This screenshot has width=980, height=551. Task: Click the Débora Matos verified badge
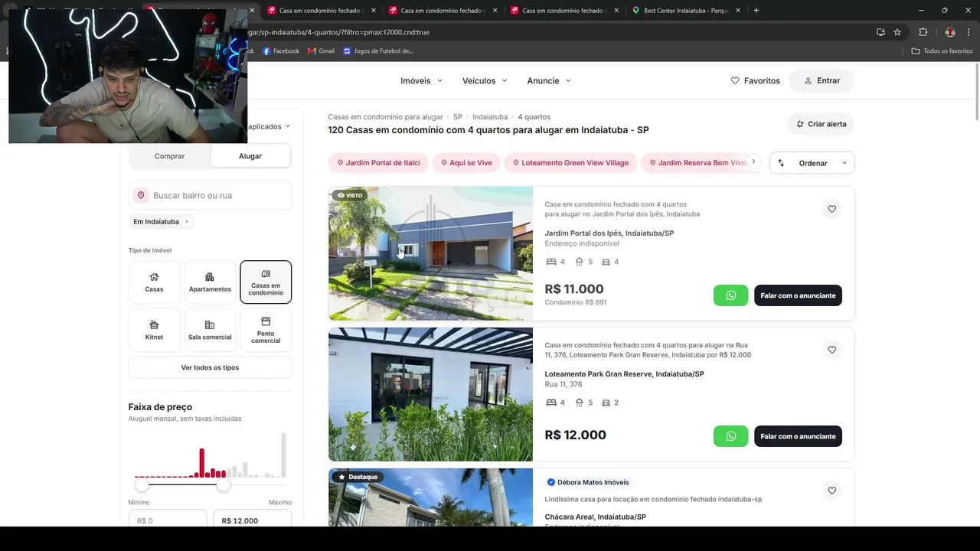click(550, 482)
